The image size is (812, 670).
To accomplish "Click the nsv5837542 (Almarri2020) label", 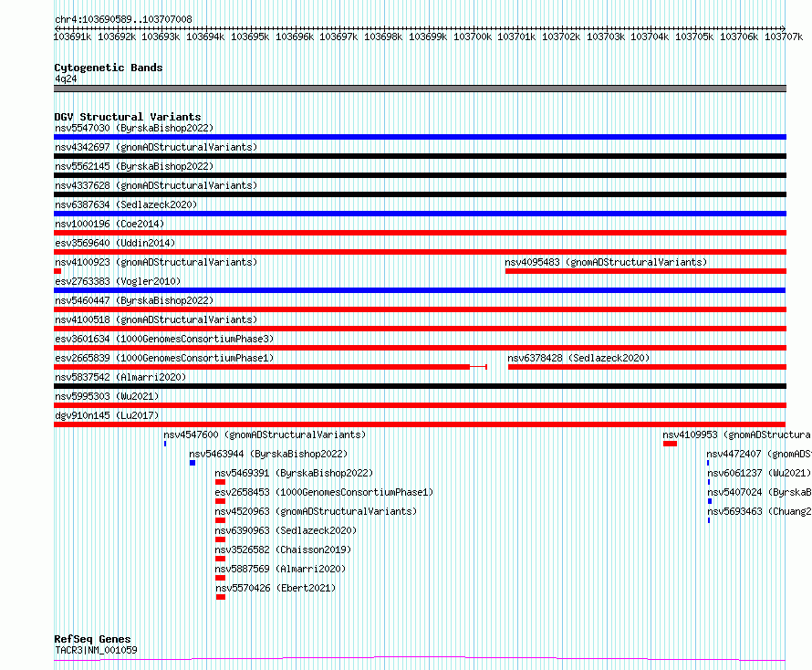I will click(x=120, y=377).
